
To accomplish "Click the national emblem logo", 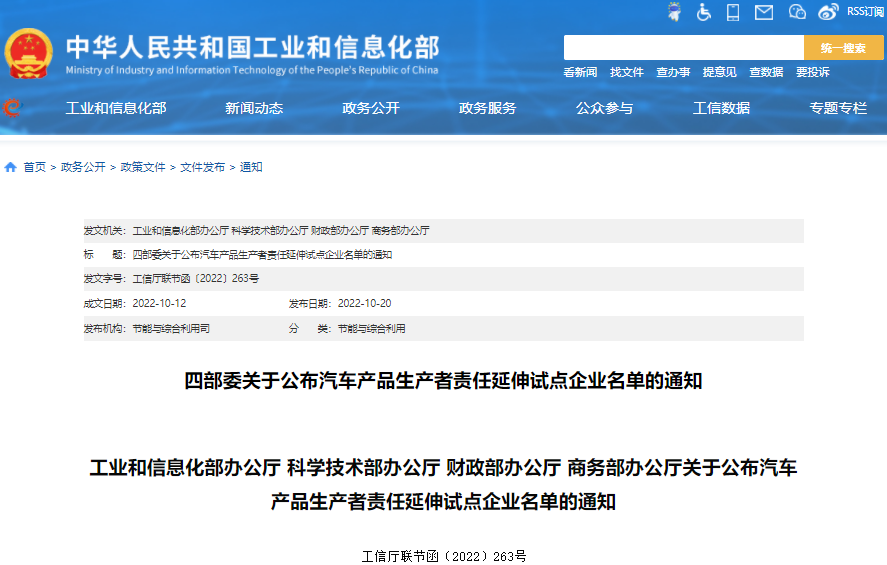I will 29,53.
